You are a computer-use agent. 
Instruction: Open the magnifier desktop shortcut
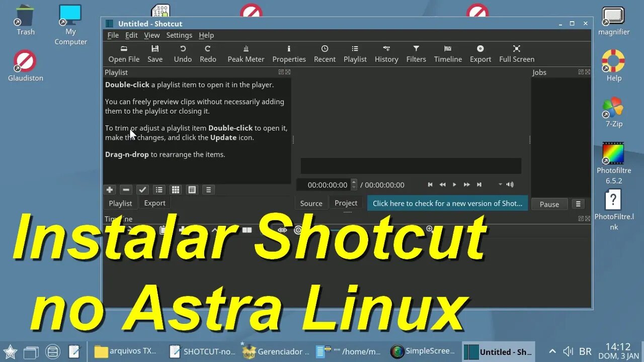613,21
